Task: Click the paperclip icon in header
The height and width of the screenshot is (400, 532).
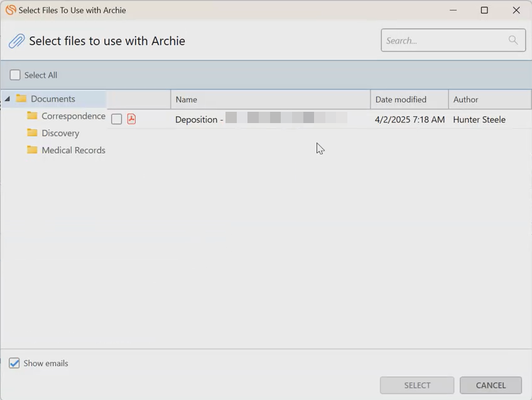Action: [x=16, y=41]
